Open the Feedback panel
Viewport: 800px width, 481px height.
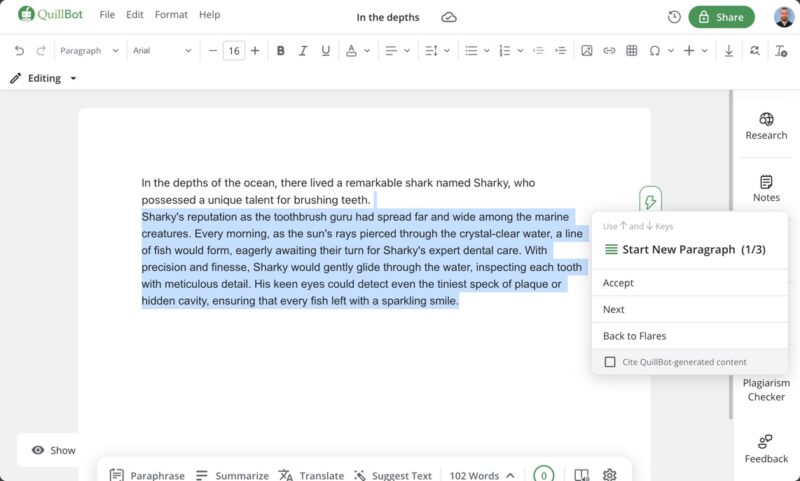coord(766,449)
